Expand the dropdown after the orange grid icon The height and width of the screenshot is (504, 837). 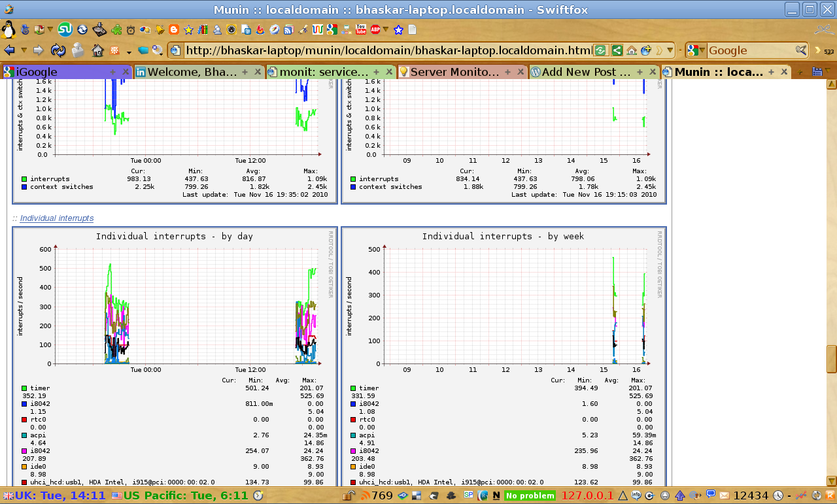(129, 52)
